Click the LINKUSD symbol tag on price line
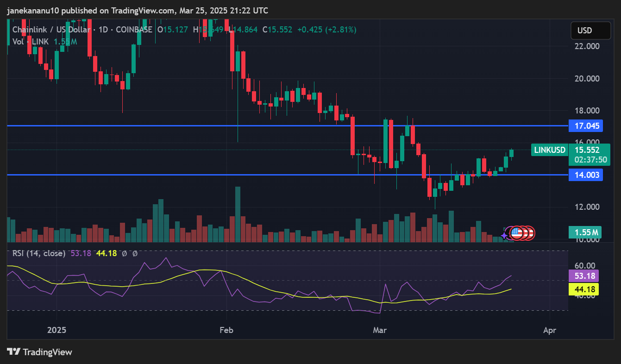 coord(550,150)
